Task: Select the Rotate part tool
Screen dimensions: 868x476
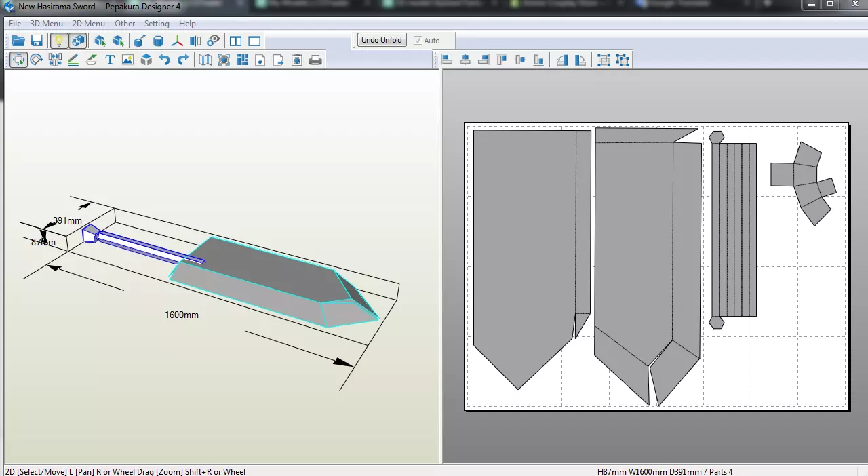Action: pos(37,60)
